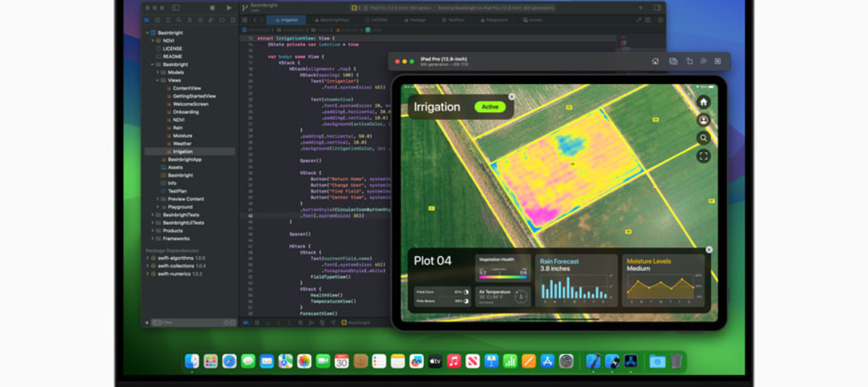The height and width of the screenshot is (387, 868).
Task: Tap the fullscreen center view icon
Action: pos(703,156)
